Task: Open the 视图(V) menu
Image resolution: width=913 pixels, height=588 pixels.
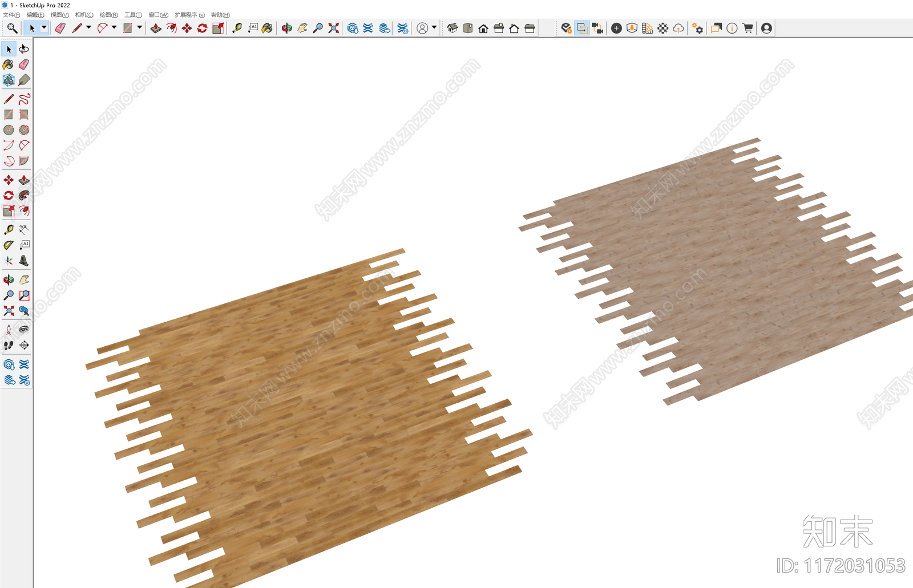Action: click(59, 15)
